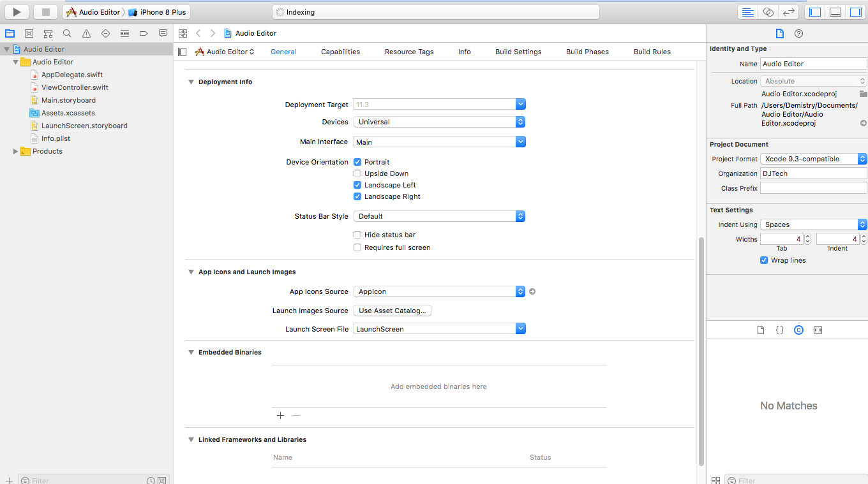868x484 pixels.
Task: Disable Portrait device orientation
Action: 357,161
